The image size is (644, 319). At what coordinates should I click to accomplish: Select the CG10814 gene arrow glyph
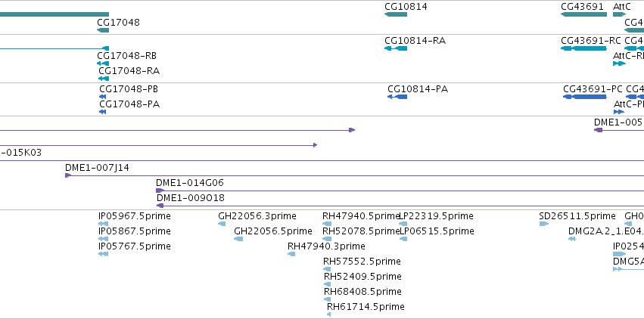396,14
